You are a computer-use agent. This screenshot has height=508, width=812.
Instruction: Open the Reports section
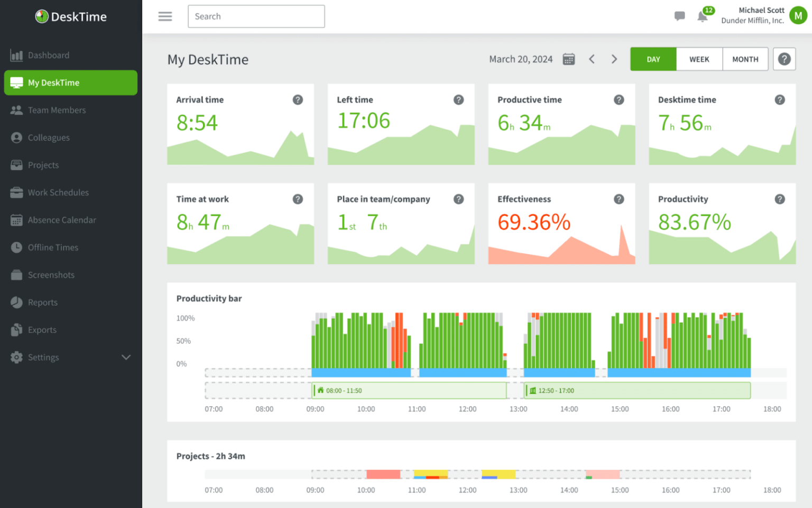(43, 302)
